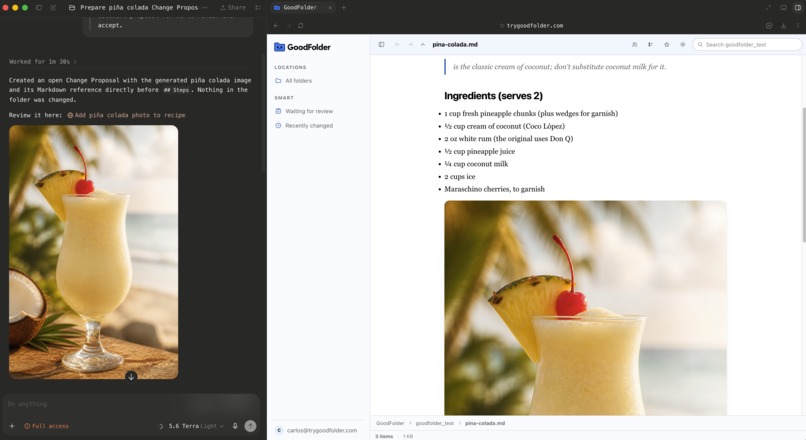Go to GoodFolder breadcrumb root
Viewport: 806px width, 440px height.
pos(390,424)
